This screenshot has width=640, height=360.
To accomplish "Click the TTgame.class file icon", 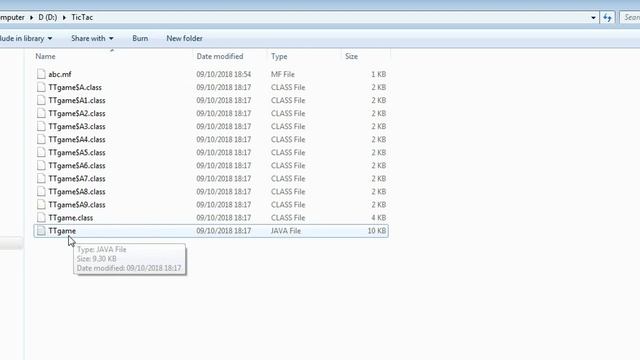I will pyautogui.click(x=41, y=218).
